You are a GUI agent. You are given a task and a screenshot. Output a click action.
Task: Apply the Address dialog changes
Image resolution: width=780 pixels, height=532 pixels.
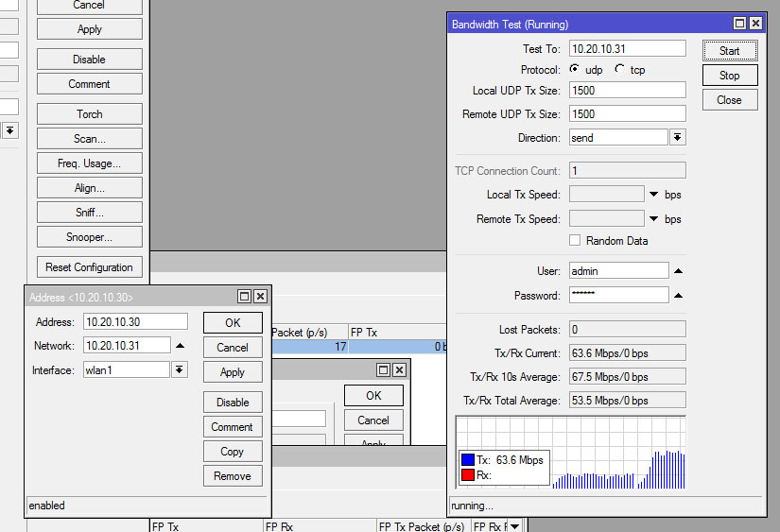(x=233, y=372)
